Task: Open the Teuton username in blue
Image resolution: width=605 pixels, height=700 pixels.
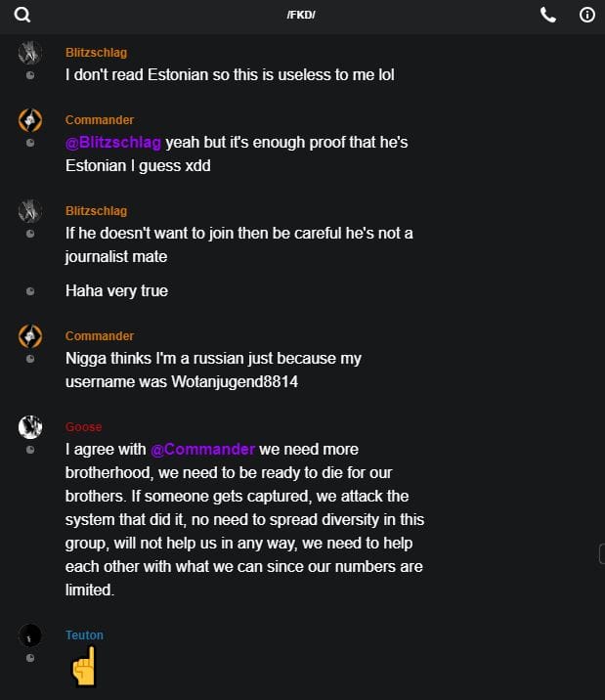Action: point(84,635)
